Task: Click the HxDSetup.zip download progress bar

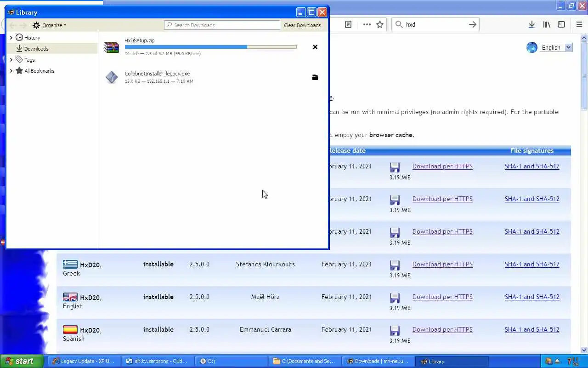Action: click(210, 47)
